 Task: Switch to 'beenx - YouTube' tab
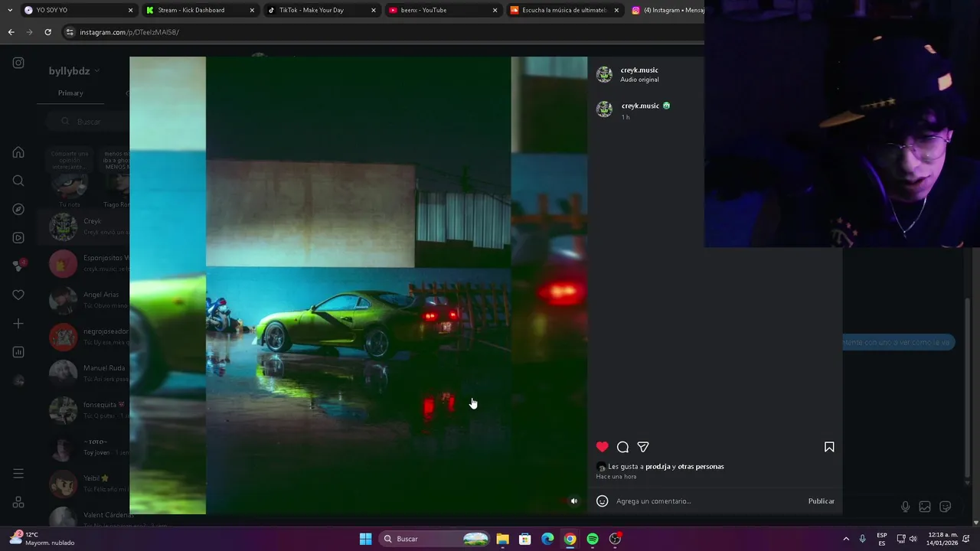tap(443, 10)
